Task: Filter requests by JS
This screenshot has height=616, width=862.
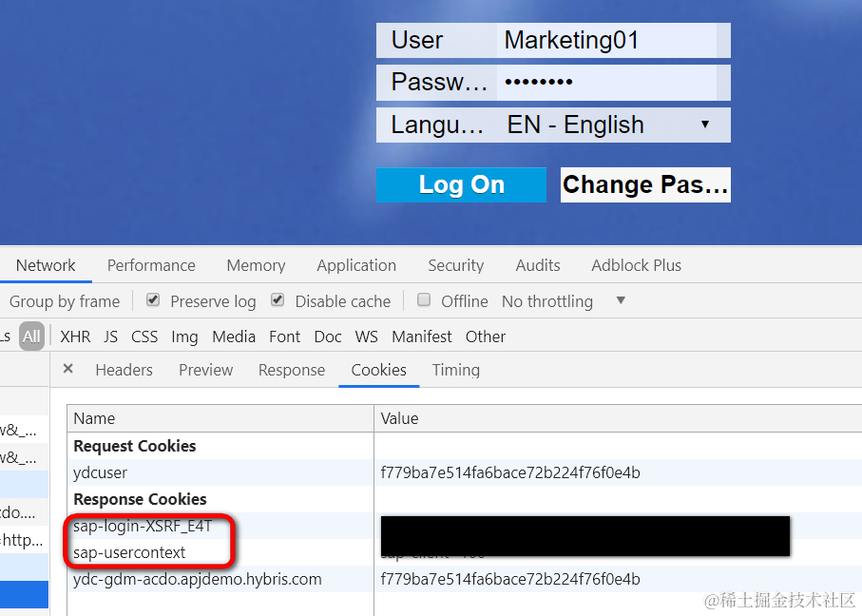Action: pos(110,337)
